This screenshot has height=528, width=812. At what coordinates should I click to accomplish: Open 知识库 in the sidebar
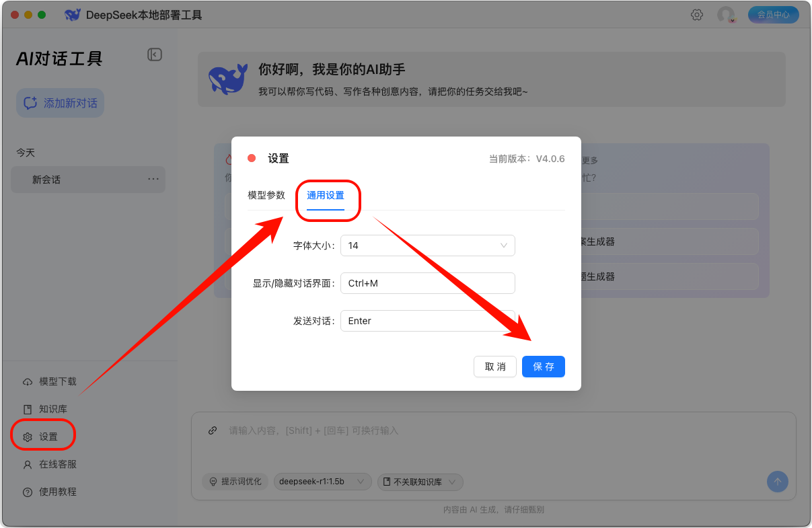click(46, 409)
